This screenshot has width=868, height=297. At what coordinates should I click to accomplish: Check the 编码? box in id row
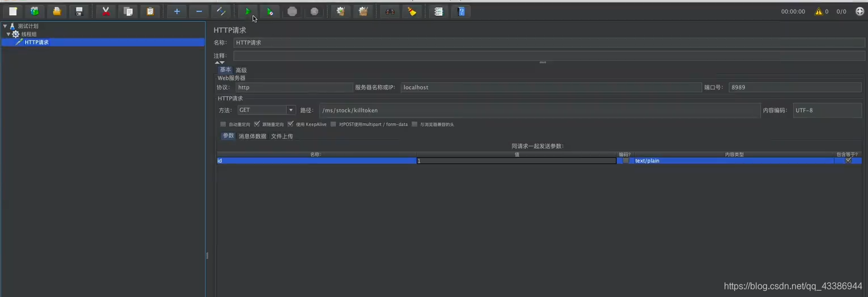pyautogui.click(x=625, y=161)
